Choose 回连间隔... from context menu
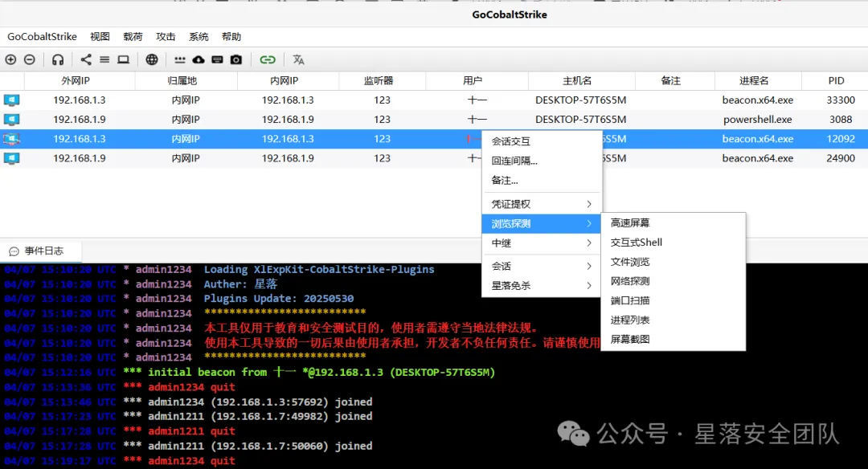 pyautogui.click(x=542, y=161)
